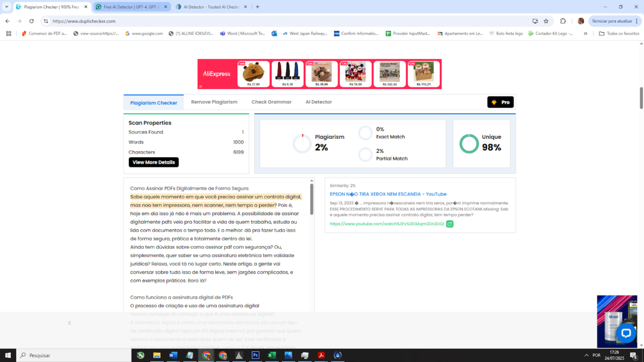Switch to the Free AI Detector tab

click(x=130, y=7)
